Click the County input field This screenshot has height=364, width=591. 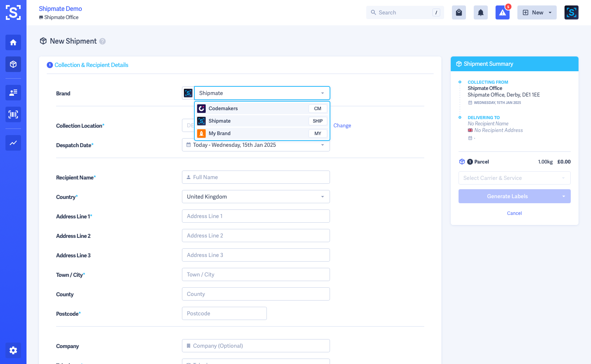click(256, 294)
